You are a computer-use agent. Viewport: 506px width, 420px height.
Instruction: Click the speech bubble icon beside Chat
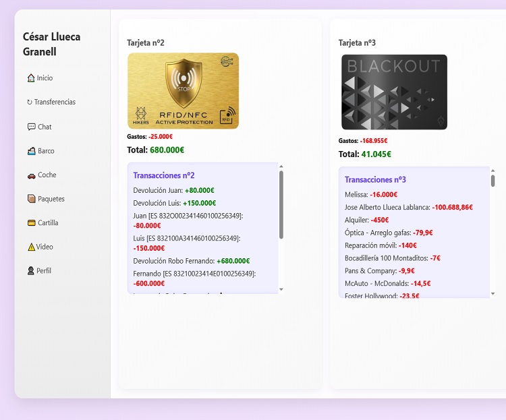[31, 127]
